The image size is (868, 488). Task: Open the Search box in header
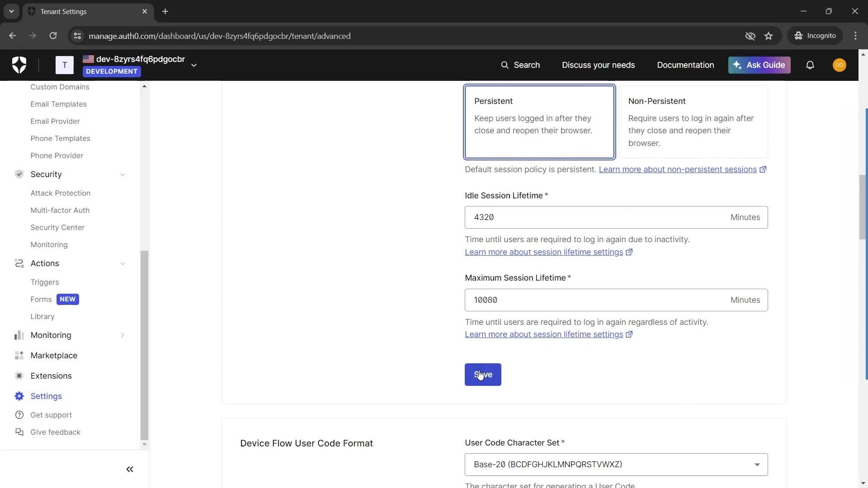click(x=520, y=65)
